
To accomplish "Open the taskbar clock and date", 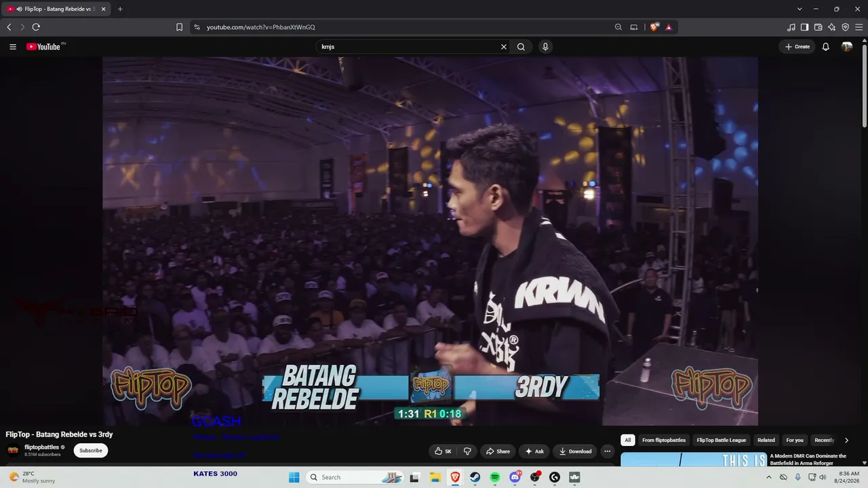I will click(x=848, y=477).
